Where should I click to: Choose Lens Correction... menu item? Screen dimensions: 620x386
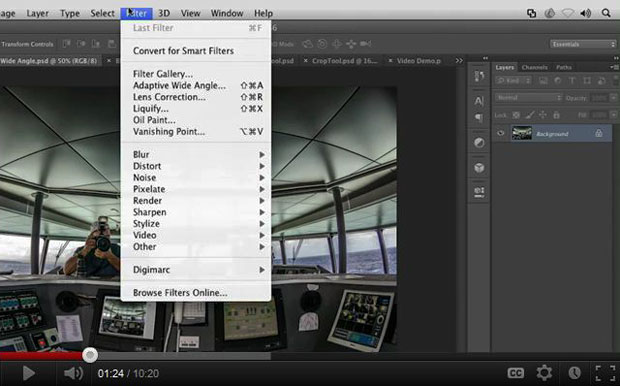(x=197, y=97)
